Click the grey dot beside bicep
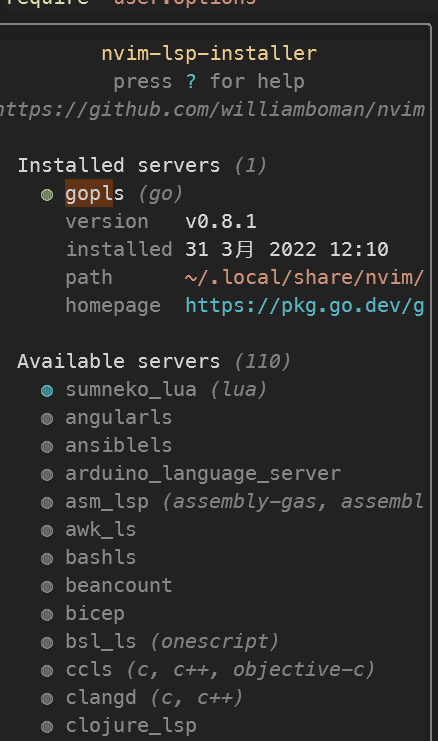 [x=47, y=615]
